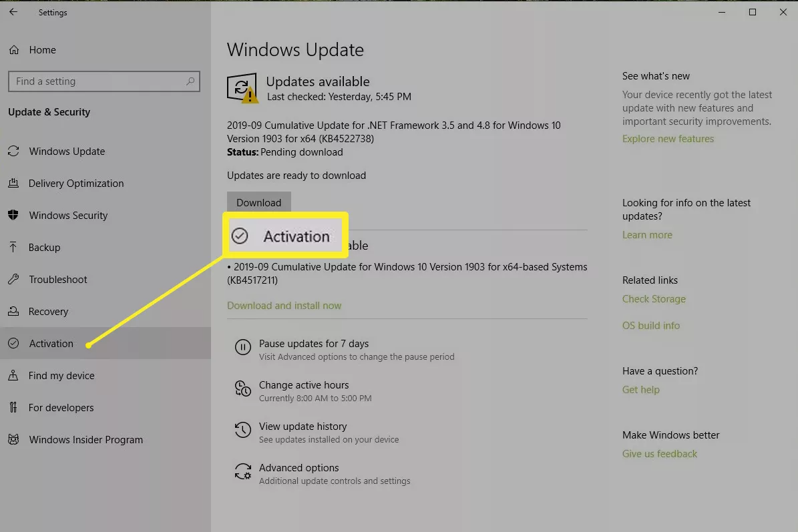
Task: Click the Find my device icon
Action: pyautogui.click(x=13, y=375)
